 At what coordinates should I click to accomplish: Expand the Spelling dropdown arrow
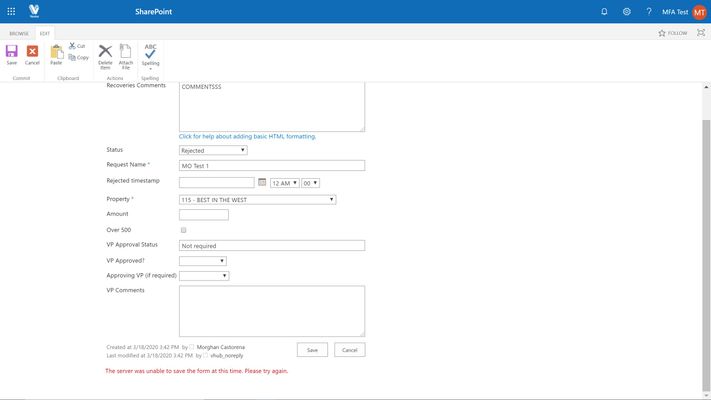tap(151, 69)
